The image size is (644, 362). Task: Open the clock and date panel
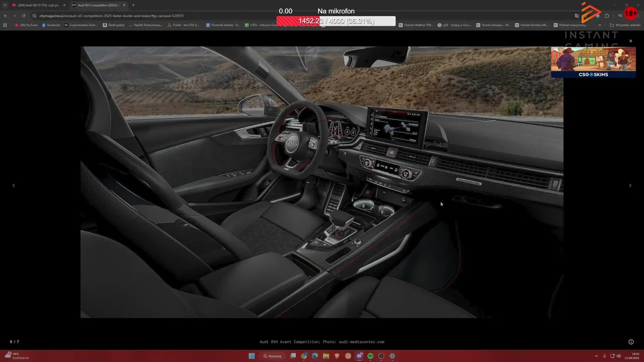click(632, 356)
